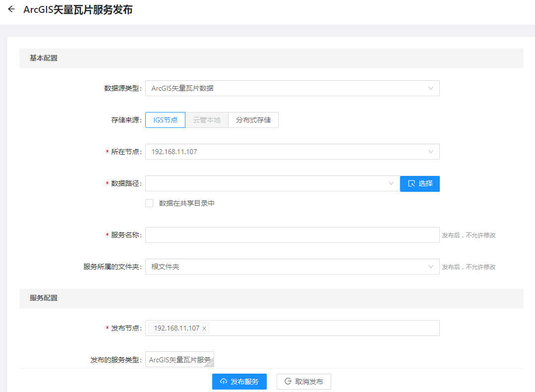
Task: Go back using the arrow beside the page title
Action: click(11, 9)
